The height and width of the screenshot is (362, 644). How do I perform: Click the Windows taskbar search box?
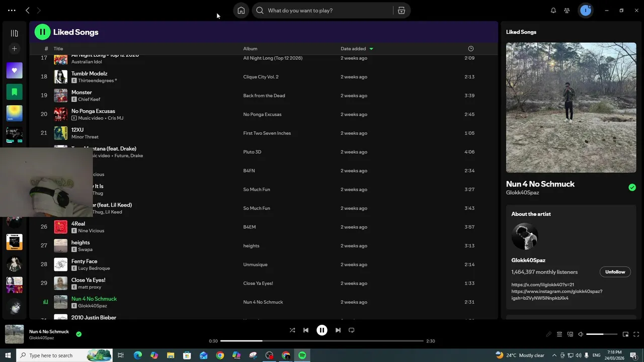pos(64,355)
